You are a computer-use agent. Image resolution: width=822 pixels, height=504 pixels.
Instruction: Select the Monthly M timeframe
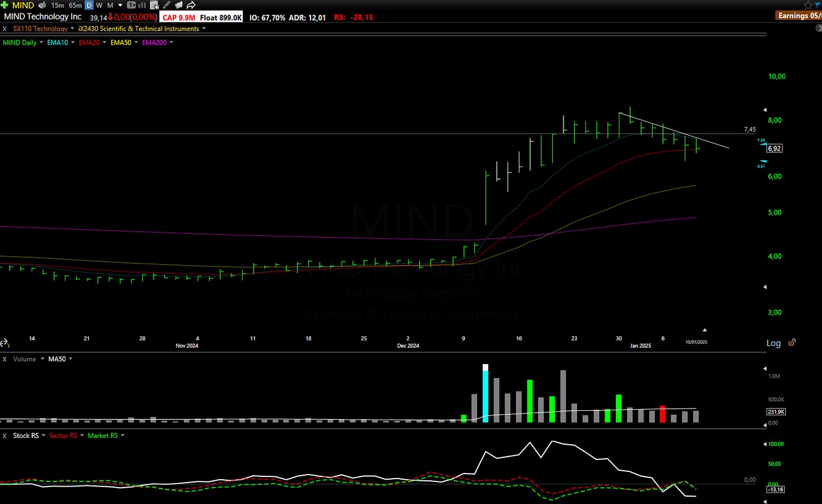(x=110, y=5)
